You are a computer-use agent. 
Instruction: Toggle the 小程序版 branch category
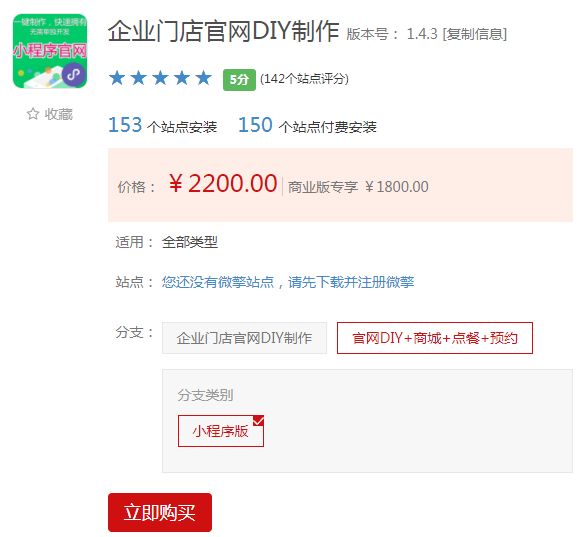click(x=221, y=431)
